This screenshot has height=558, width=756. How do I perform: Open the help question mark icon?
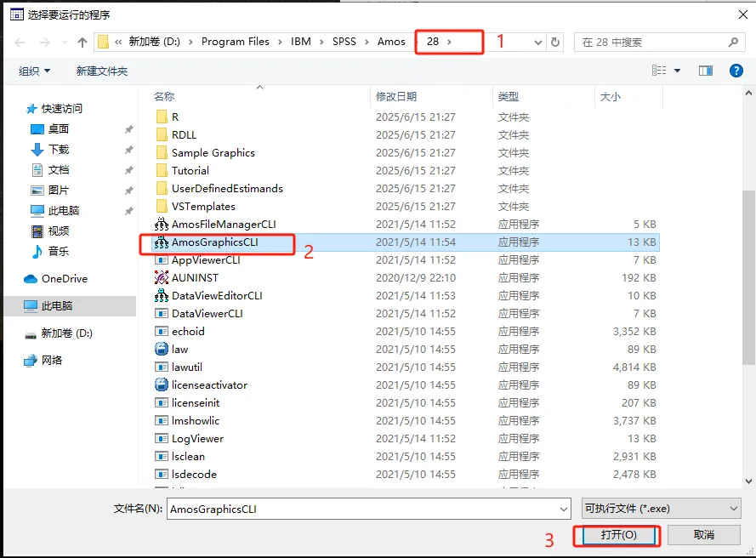(x=736, y=71)
